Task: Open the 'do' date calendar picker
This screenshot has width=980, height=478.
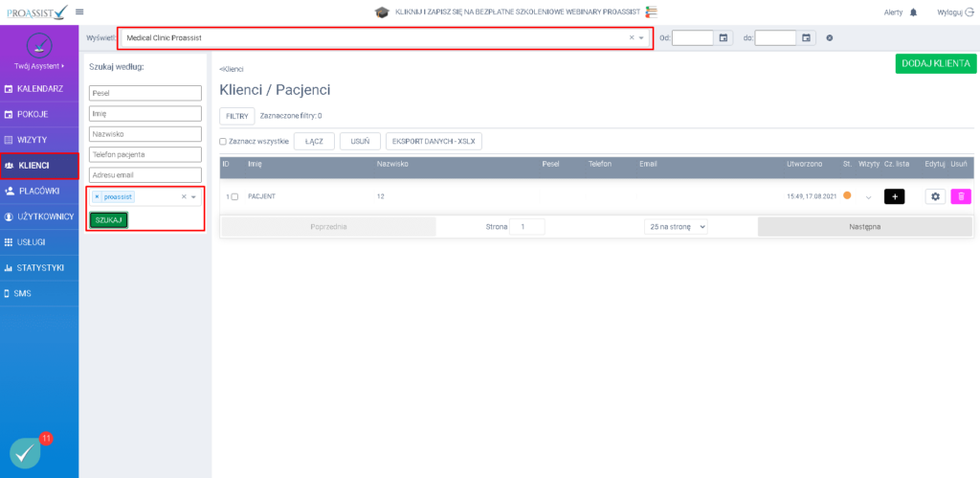Action: click(x=807, y=38)
